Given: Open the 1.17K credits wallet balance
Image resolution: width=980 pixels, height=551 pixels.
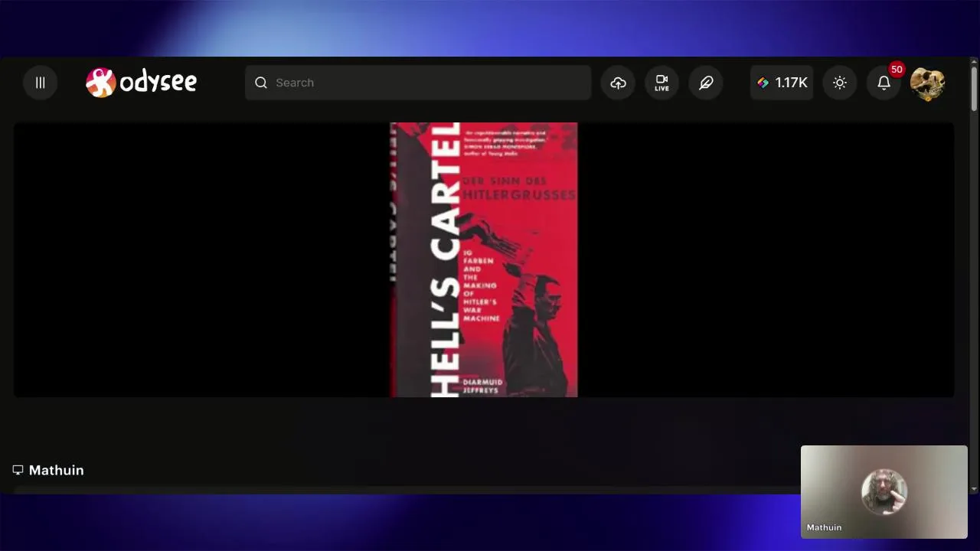Looking at the screenshot, I should point(782,83).
